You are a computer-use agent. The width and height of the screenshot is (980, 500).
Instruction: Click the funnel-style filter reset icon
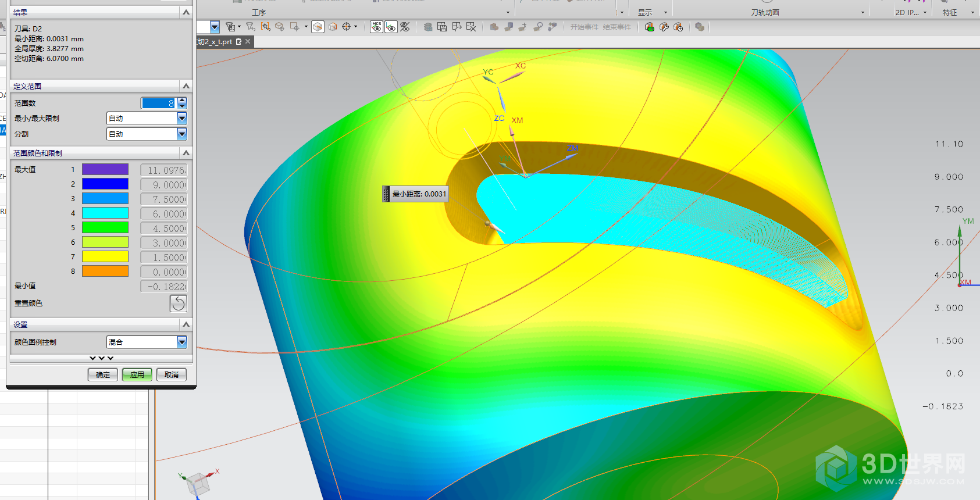(251, 27)
